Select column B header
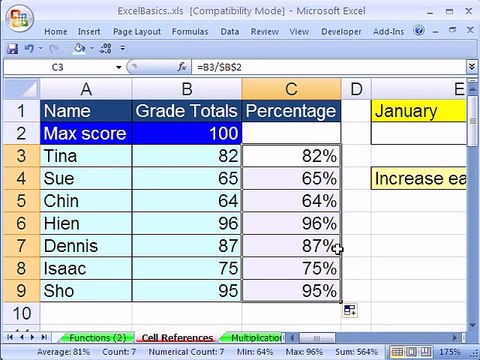The width and height of the screenshot is (480, 360). (x=187, y=89)
